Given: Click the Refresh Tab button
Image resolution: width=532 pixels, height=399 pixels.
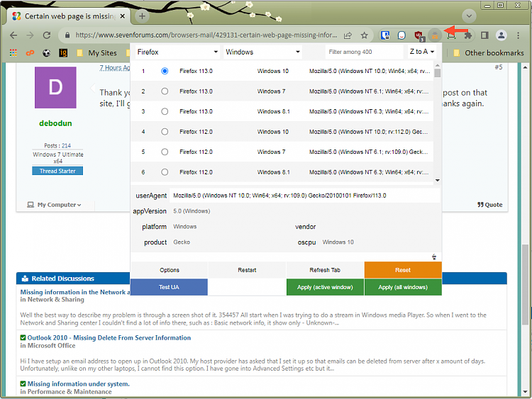Looking at the screenshot, I should coord(325,270).
